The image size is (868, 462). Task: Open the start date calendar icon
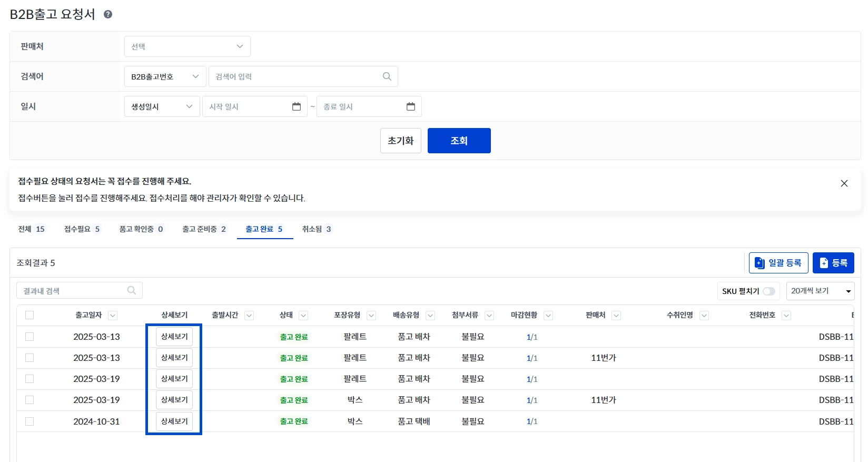tap(297, 106)
